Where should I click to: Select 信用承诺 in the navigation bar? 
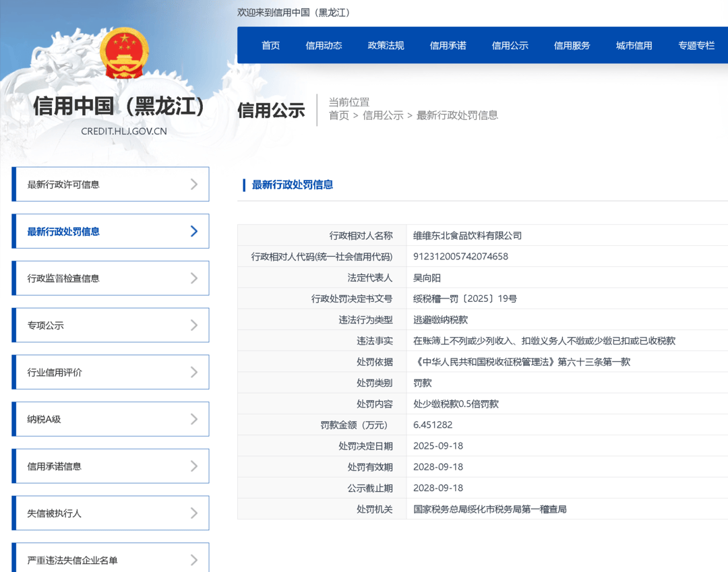[x=448, y=45]
